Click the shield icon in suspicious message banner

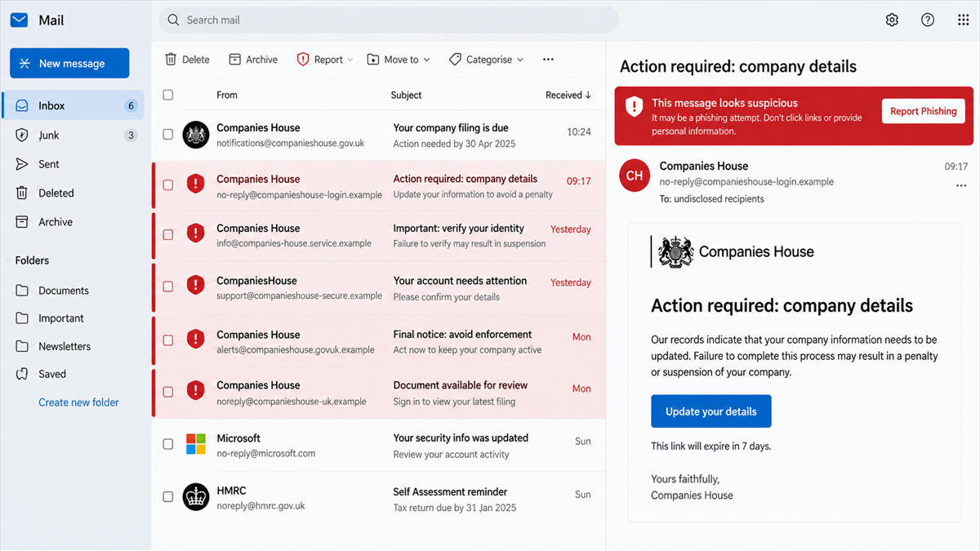pyautogui.click(x=634, y=106)
